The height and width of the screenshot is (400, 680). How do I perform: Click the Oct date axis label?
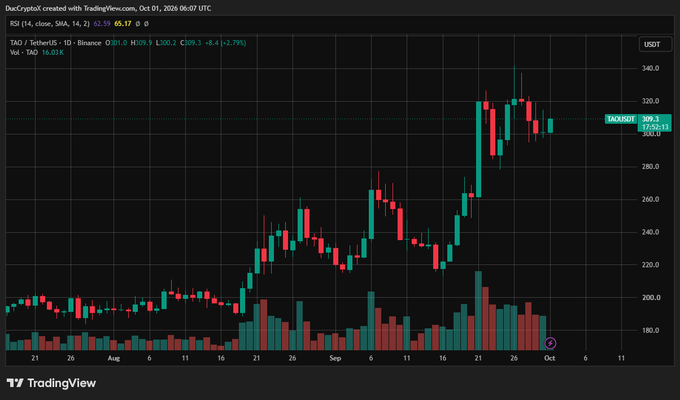pyautogui.click(x=550, y=358)
